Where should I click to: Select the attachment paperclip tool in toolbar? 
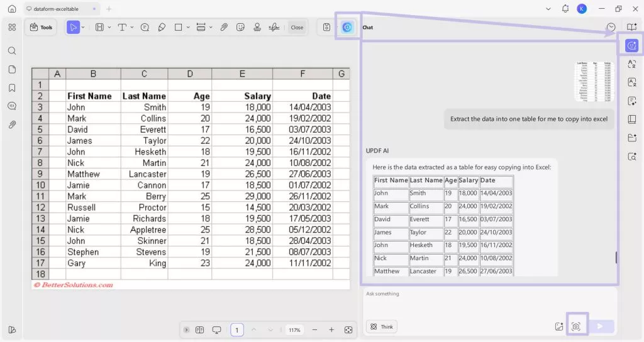[224, 27]
